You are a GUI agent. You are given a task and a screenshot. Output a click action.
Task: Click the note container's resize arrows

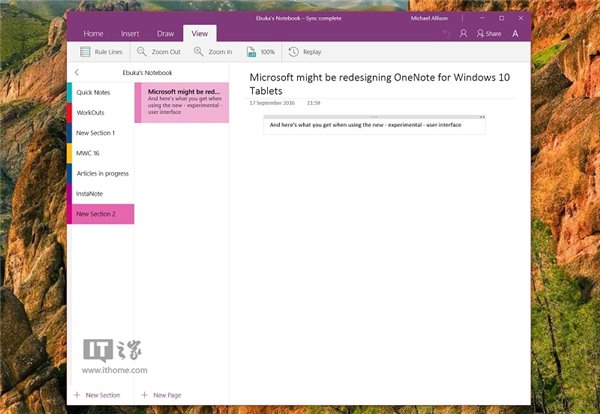click(x=482, y=117)
